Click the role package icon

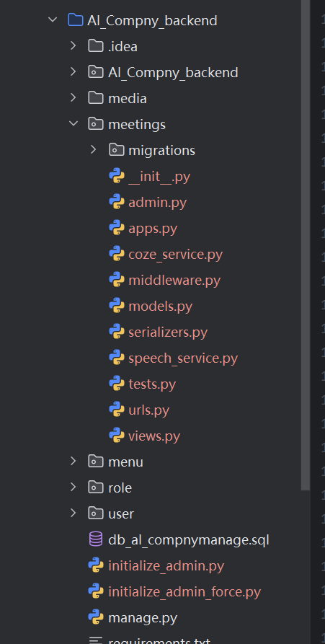click(x=96, y=487)
